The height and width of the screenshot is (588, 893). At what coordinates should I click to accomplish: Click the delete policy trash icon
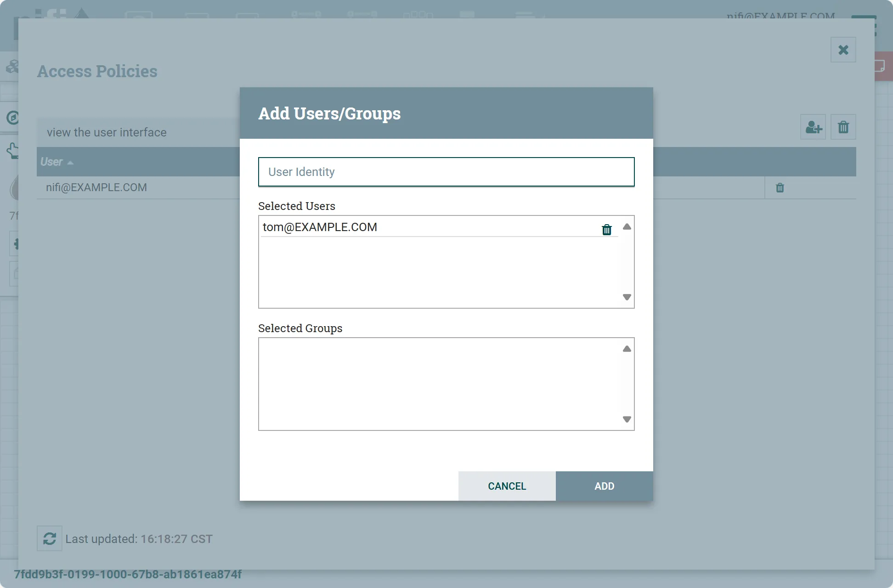coord(843,127)
